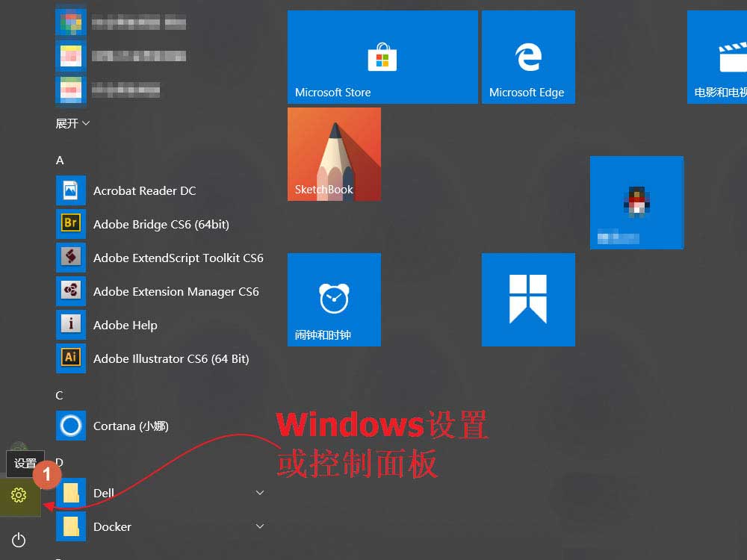The width and height of the screenshot is (747, 560).
Task: Open the second blurred recently added app
Action: [x=122, y=56]
